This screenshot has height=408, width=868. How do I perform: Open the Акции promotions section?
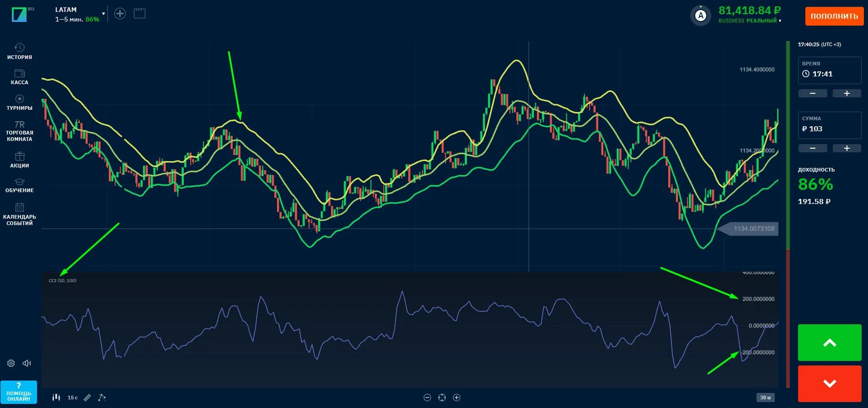tap(19, 160)
